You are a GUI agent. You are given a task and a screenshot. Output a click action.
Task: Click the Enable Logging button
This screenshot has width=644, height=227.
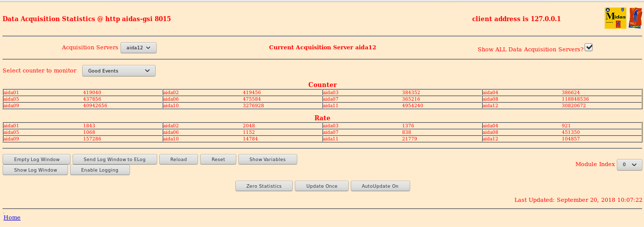[x=100, y=170]
